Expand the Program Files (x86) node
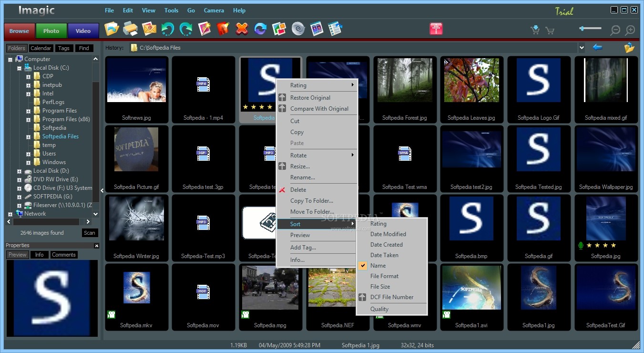The width and height of the screenshot is (644, 353). click(x=28, y=119)
